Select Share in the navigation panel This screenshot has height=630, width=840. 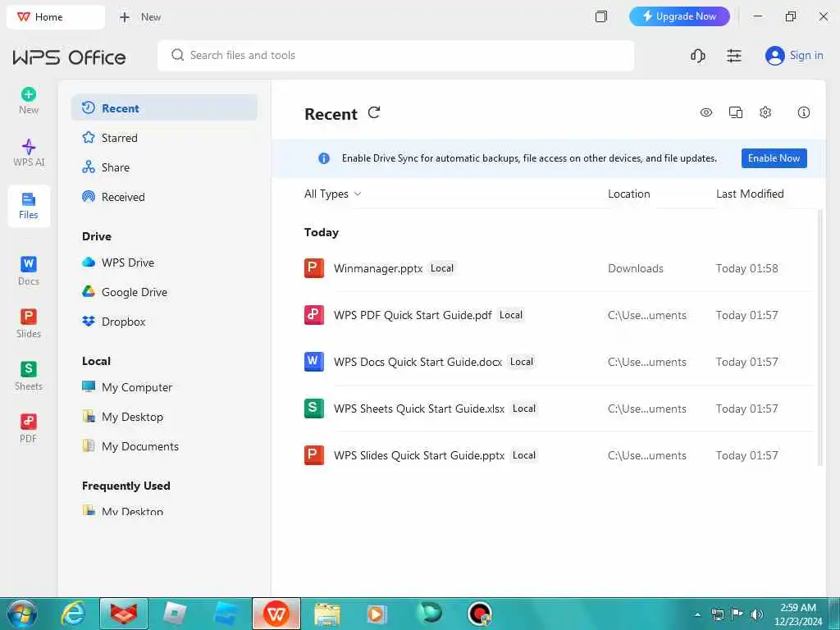(164, 167)
